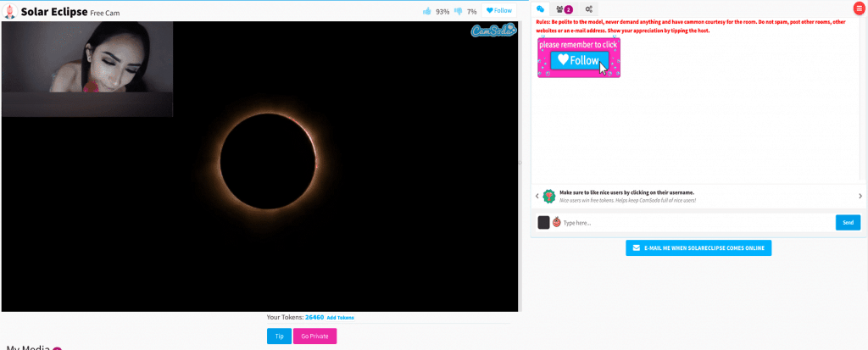This screenshot has width=868, height=350.
Task: Click the 93% like percentage
Action: [442, 12]
